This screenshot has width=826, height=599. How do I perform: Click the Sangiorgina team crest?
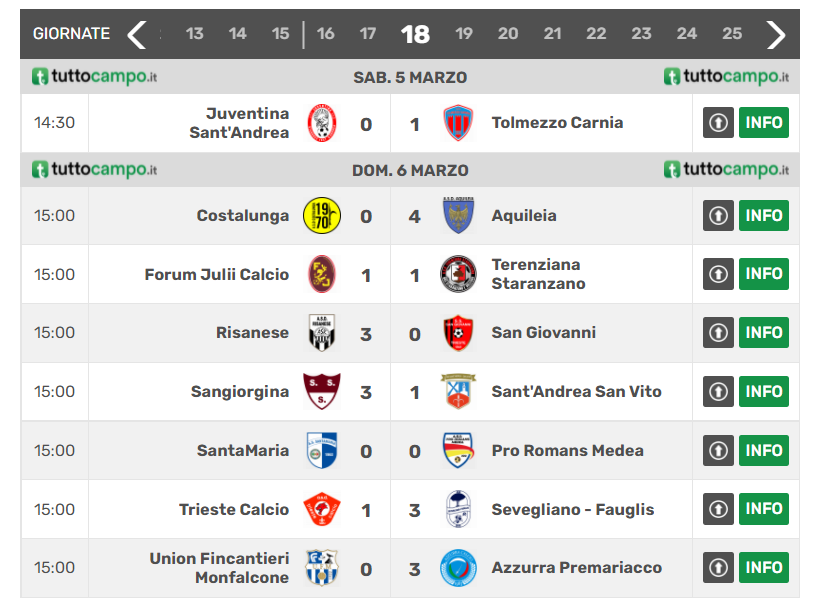322,392
